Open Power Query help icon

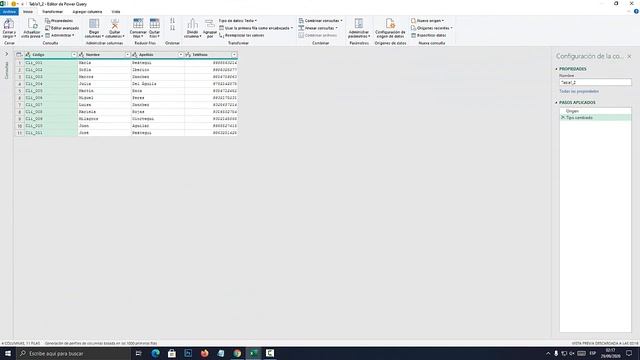coord(636,12)
